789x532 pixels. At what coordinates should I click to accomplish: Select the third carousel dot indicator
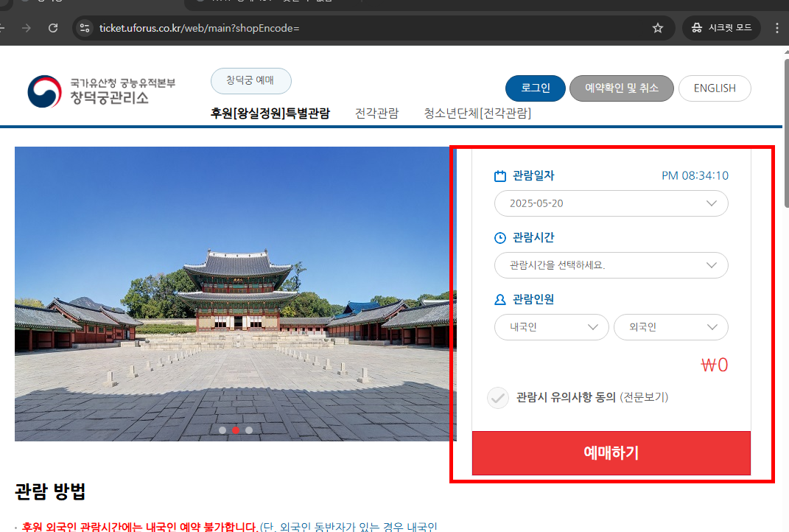pos(249,430)
